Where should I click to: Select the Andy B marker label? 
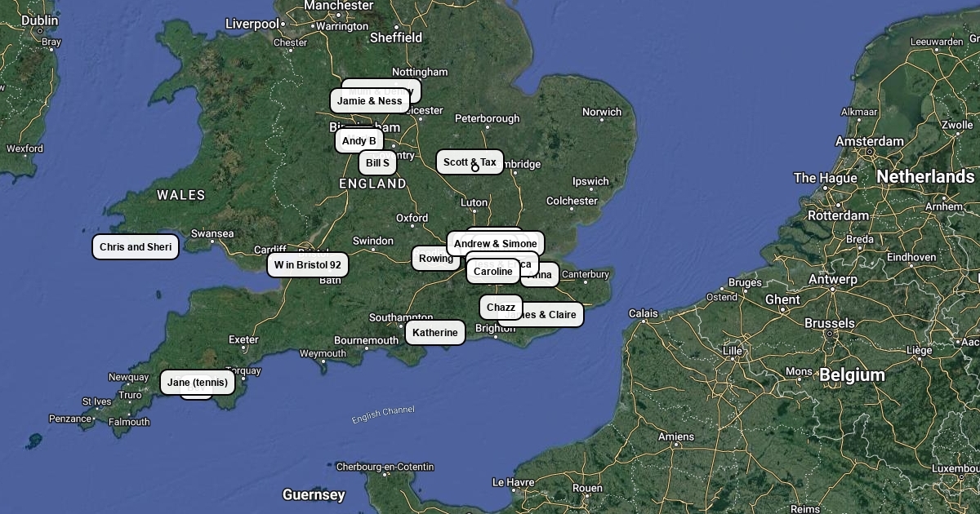(x=359, y=141)
